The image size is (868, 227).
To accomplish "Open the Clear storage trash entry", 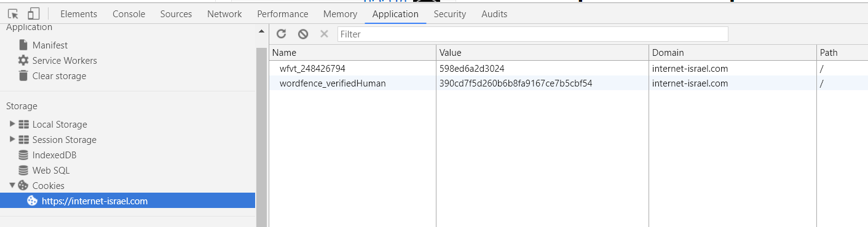I will point(23,76).
